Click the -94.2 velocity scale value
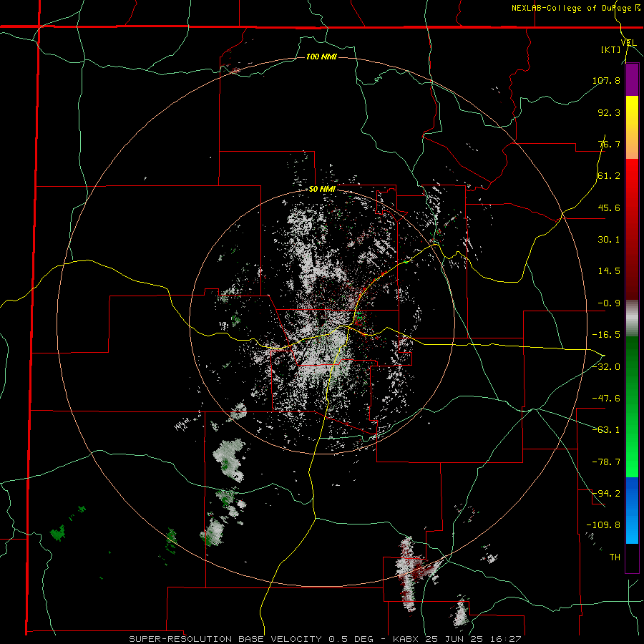This screenshot has height=644, width=644. (x=606, y=494)
